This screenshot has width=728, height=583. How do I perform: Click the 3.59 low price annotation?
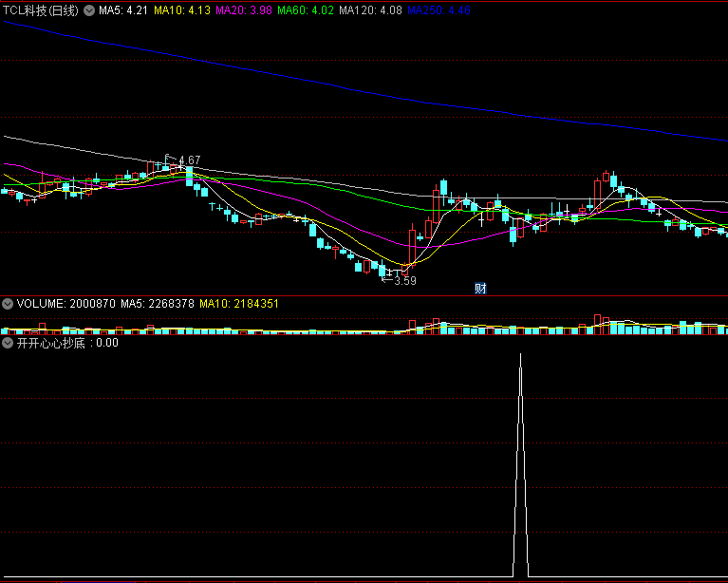point(405,281)
